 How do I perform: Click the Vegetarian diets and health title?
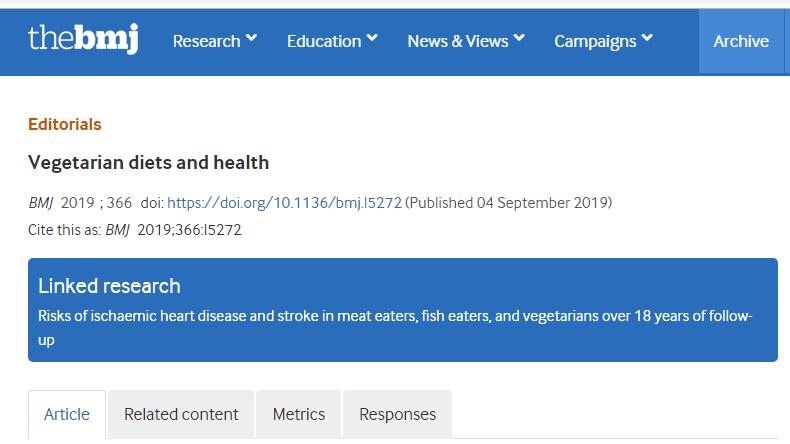(149, 163)
